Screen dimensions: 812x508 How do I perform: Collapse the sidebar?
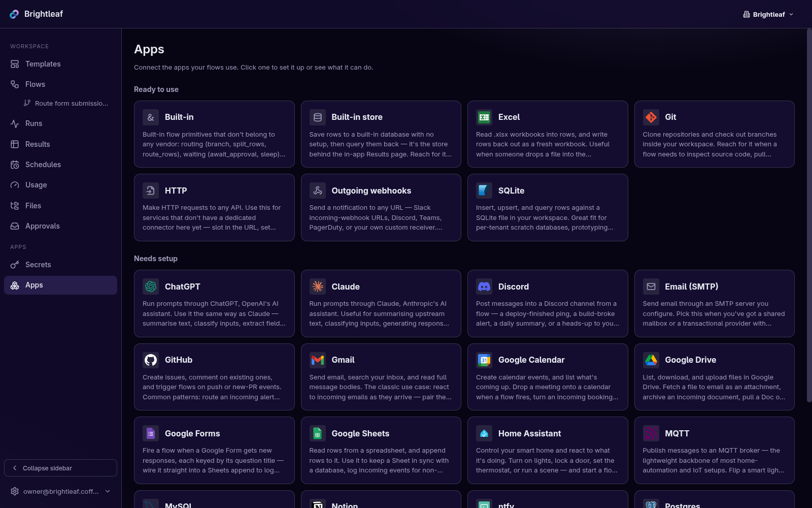pos(60,468)
